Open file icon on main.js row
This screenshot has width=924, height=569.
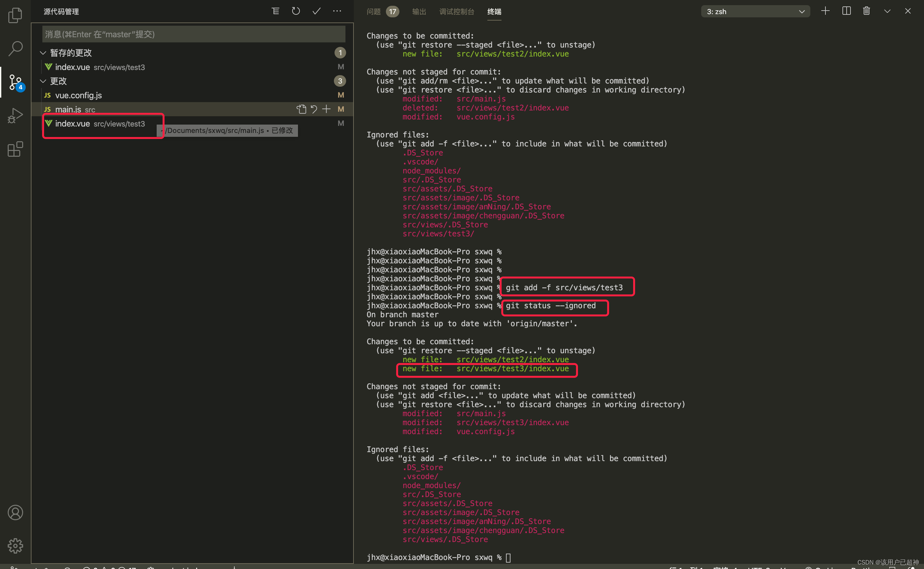tap(301, 109)
